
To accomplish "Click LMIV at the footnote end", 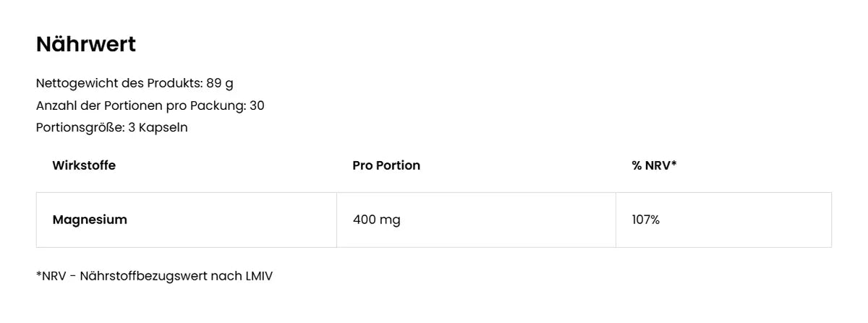I will 258,276.
